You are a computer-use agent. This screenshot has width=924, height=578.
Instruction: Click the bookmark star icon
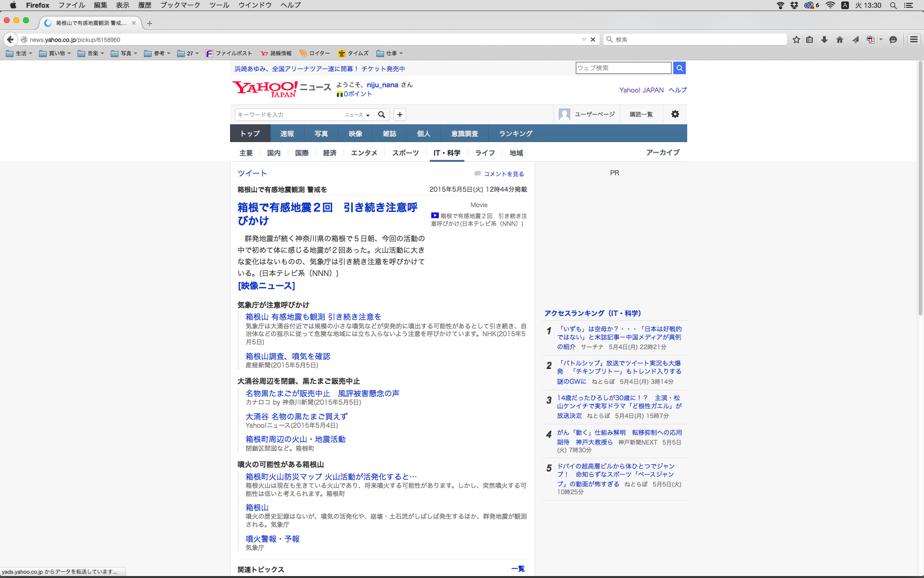tap(796, 39)
